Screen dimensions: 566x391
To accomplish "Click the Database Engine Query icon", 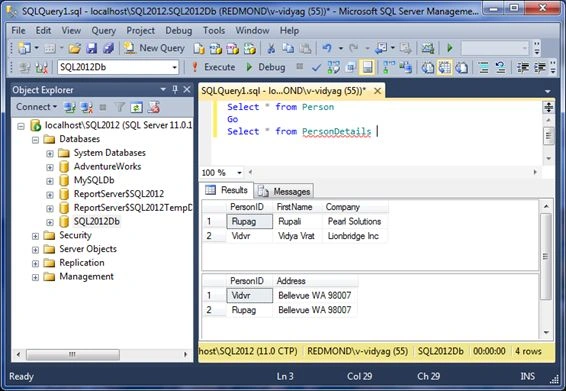I will point(199,48).
